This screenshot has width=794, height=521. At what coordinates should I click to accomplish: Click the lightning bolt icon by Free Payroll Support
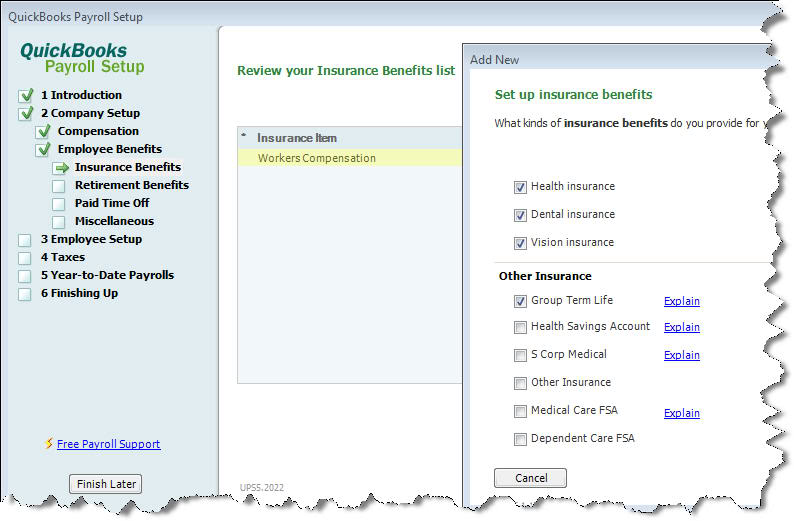(49, 444)
